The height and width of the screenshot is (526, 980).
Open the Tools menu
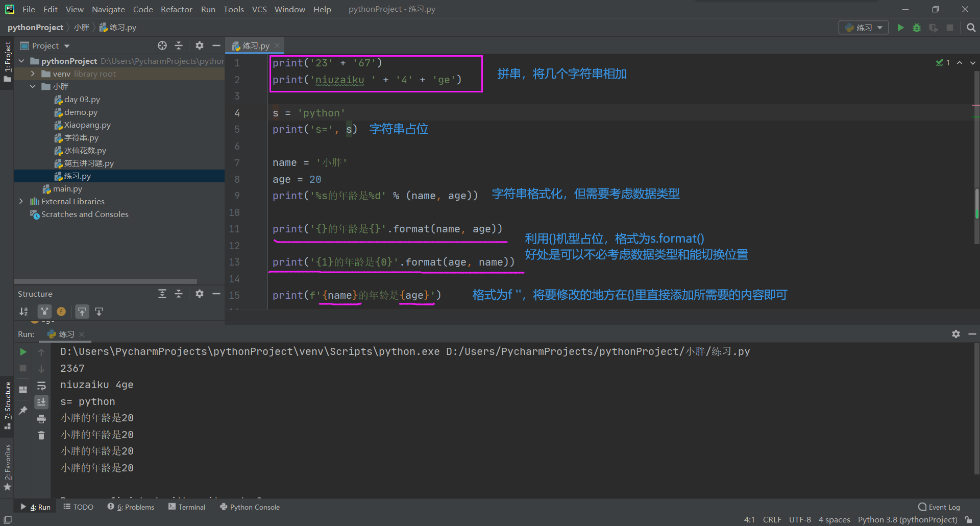click(233, 9)
